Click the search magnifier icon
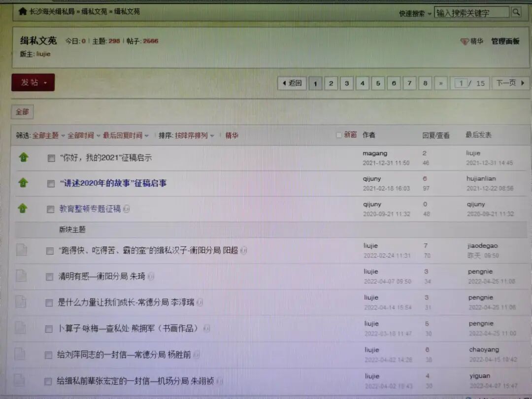The width and height of the screenshot is (532, 399). [x=516, y=12]
